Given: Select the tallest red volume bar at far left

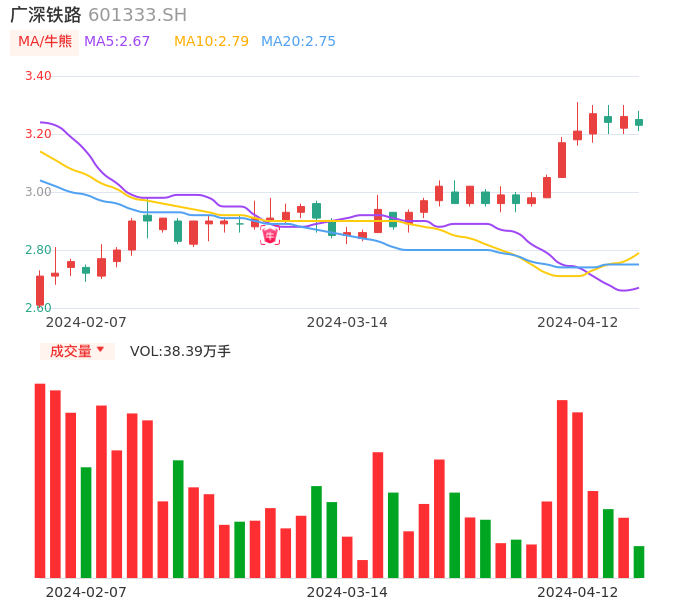Looking at the screenshot, I should [40, 481].
